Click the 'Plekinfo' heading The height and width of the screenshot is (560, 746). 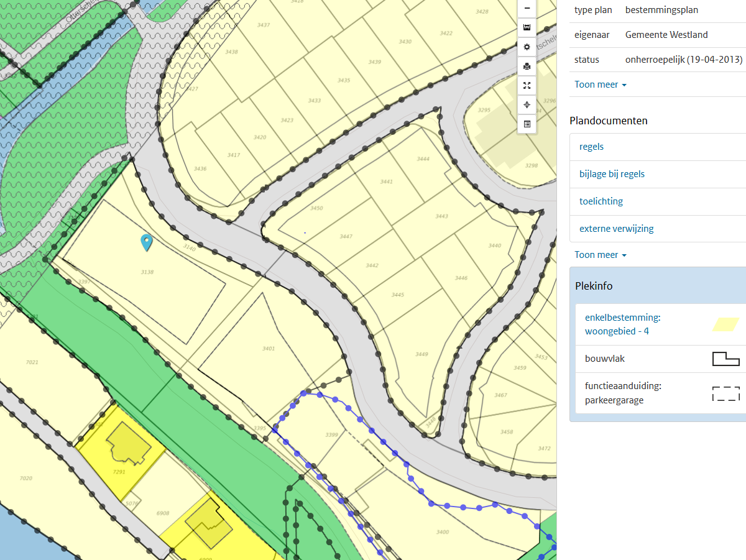(594, 286)
